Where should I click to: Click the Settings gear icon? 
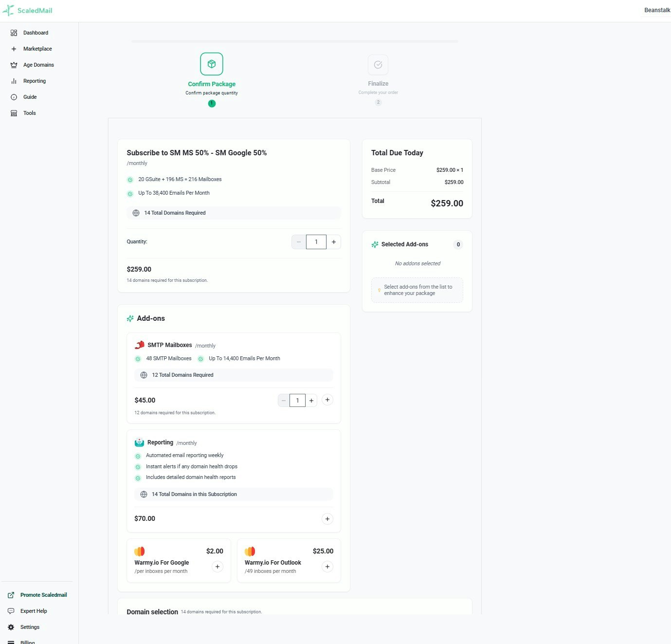[x=11, y=627]
